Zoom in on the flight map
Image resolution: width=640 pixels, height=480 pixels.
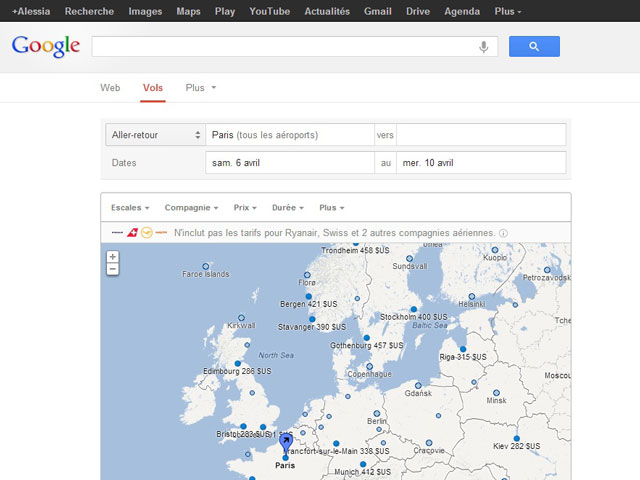tap(113, 257)
